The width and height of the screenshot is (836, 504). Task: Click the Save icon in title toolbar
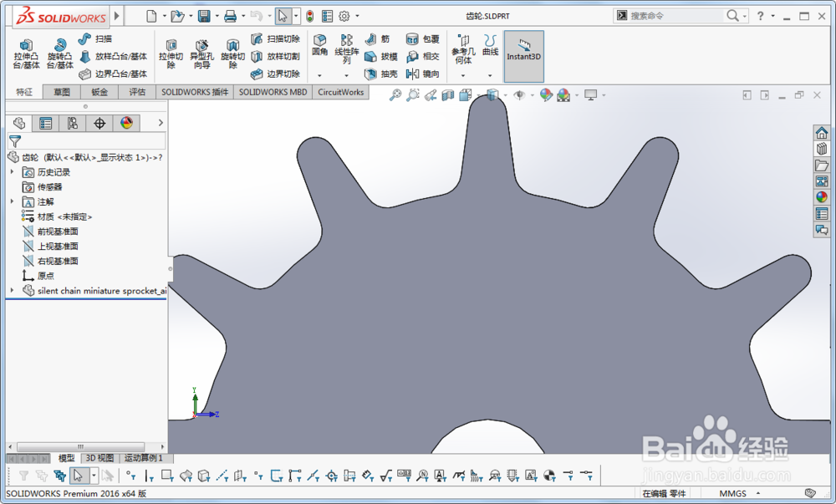click(x=204, y=17)
